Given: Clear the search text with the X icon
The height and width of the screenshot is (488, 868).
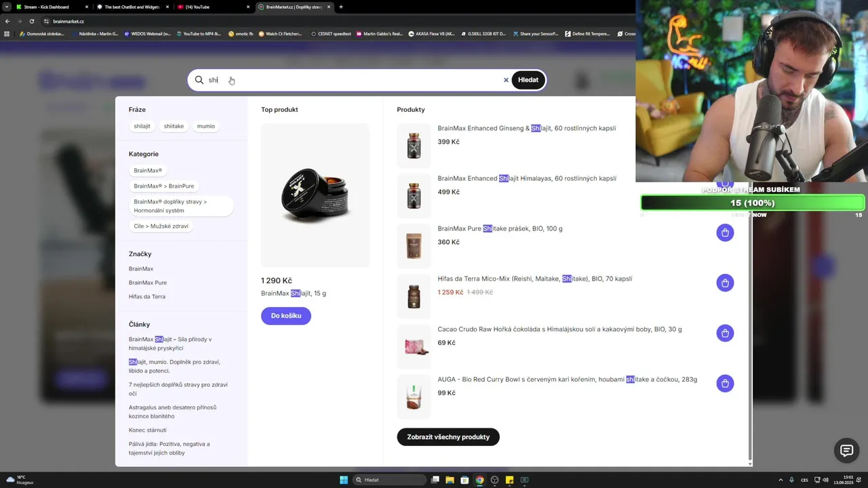Looking at the screenshot, I should [x=506, y=80].
